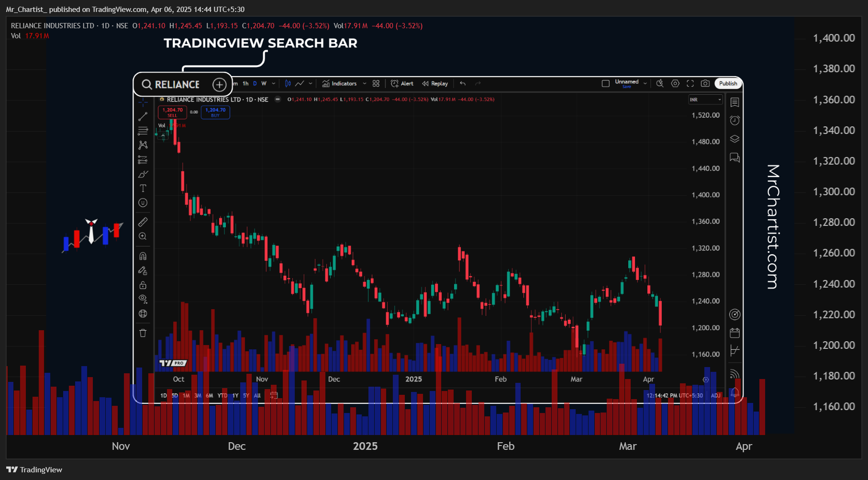This screenshot has height=480, width=868.
Task: Open the Indicators menu
Action: coord(339,84)
